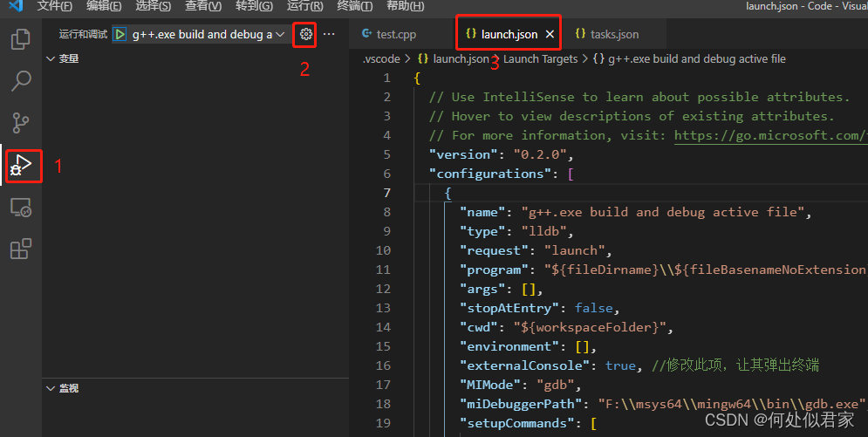Screen dimensions: 868x437
Task: Click the "args" key on line 12
Action: 482,289
